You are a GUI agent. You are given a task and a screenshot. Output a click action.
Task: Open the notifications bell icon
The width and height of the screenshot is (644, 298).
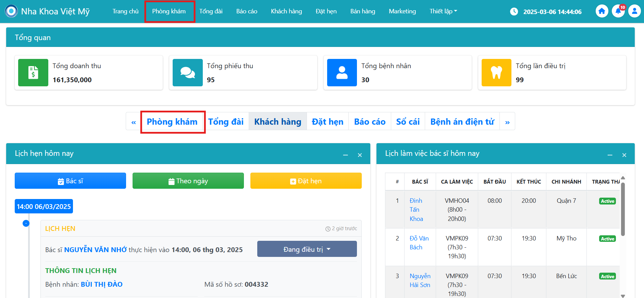click(618, 11)
